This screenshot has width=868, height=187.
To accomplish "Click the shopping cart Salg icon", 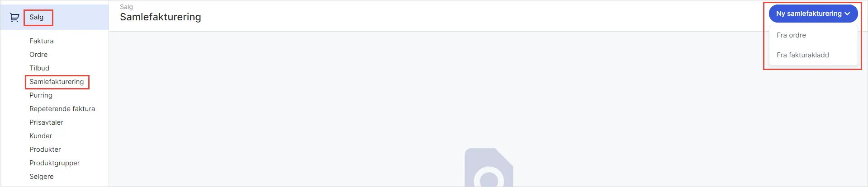I will click(x=14, y=18).
